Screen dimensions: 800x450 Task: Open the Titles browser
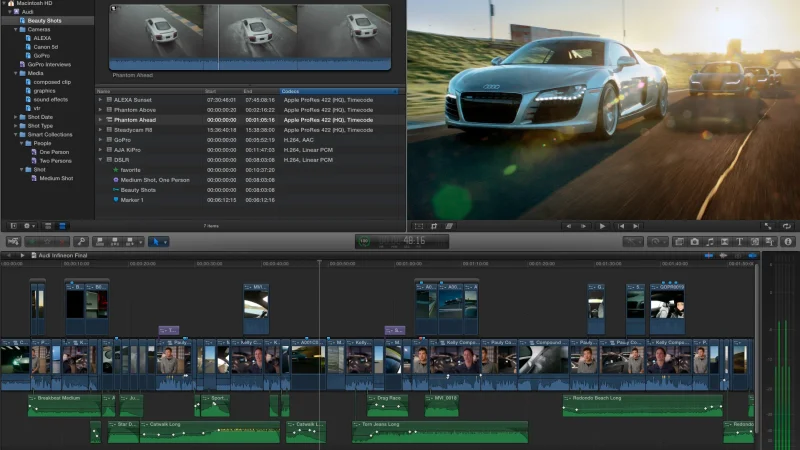pos(739,242)
